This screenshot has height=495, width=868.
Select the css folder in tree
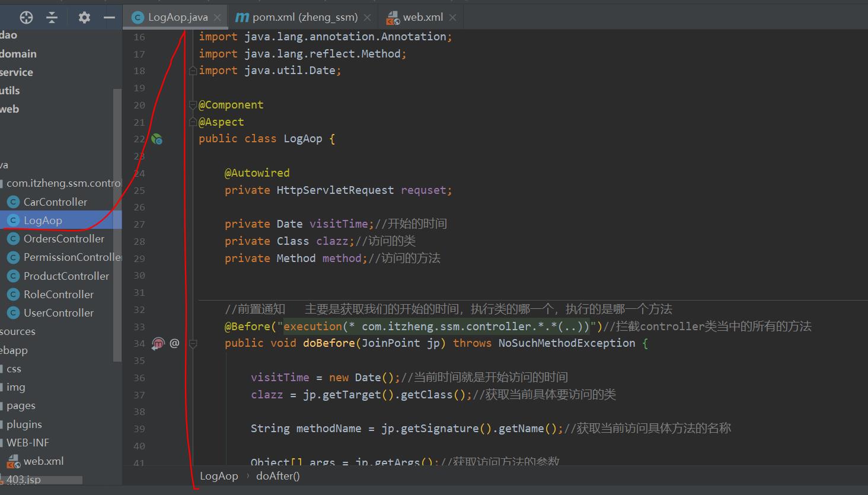click(x=14, y=368)
